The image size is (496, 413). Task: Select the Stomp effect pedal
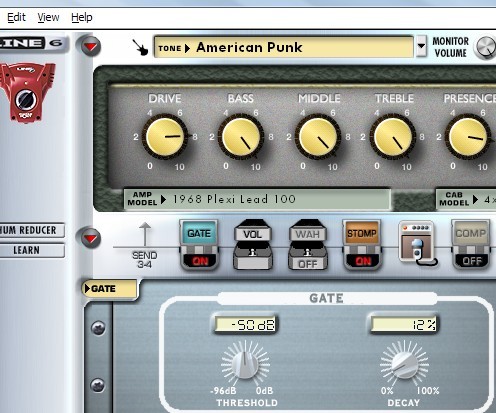[362, 233]
